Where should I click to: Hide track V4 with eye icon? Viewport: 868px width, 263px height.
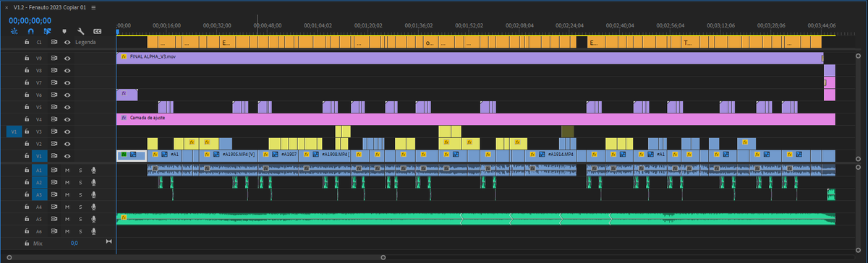point(67,119)
